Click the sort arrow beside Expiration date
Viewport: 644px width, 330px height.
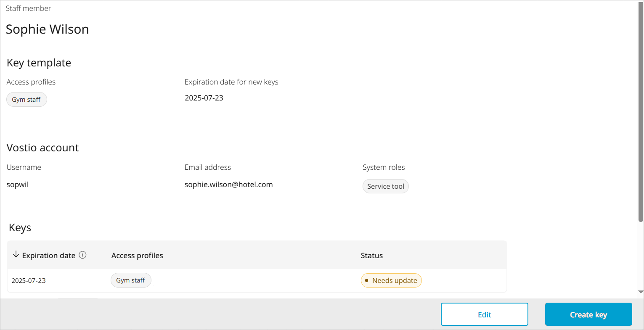click(x=16, y=255)
